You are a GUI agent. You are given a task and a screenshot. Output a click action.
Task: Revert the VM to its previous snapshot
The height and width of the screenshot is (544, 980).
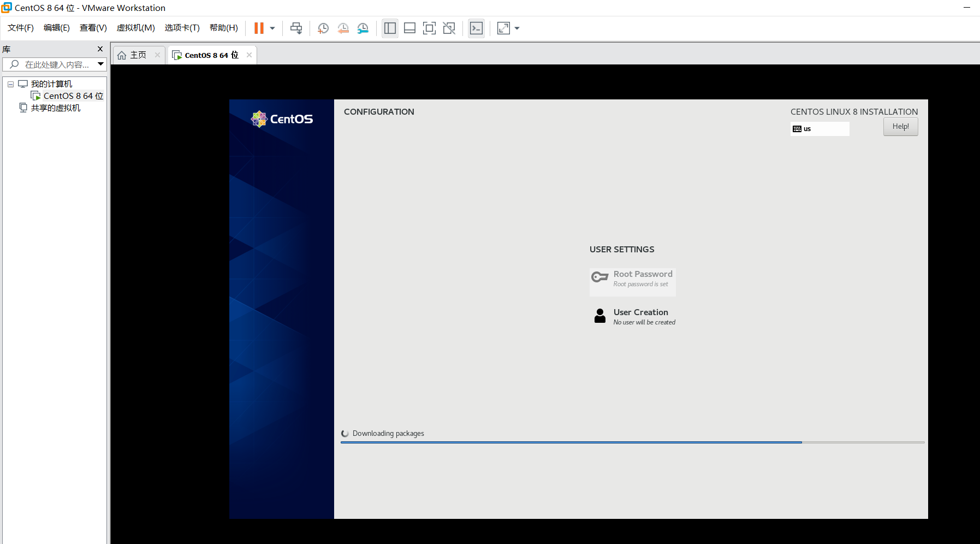click(x=343, y=28)
